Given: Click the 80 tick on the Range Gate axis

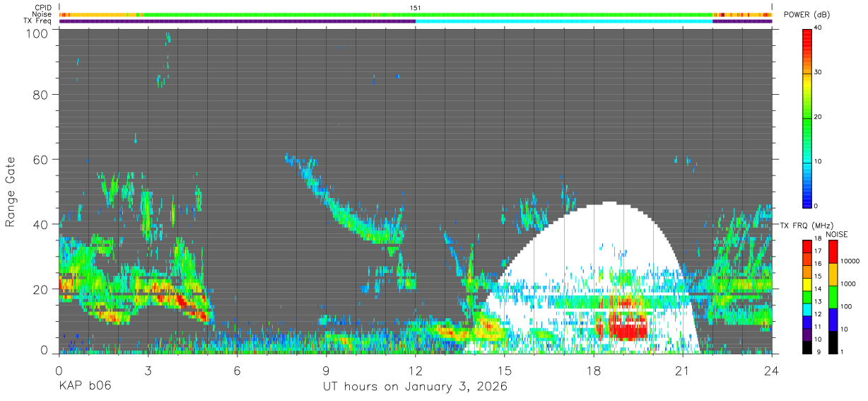Looking at the screenshot, I should tap(40, 94).
